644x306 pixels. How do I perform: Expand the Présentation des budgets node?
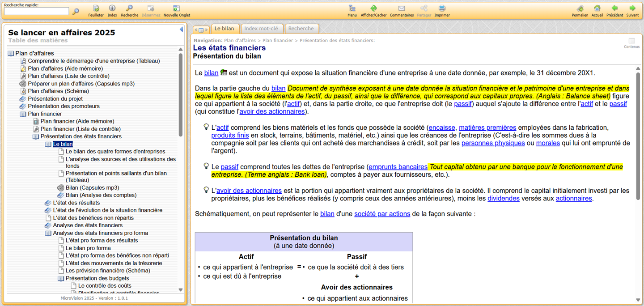(61, 278)
